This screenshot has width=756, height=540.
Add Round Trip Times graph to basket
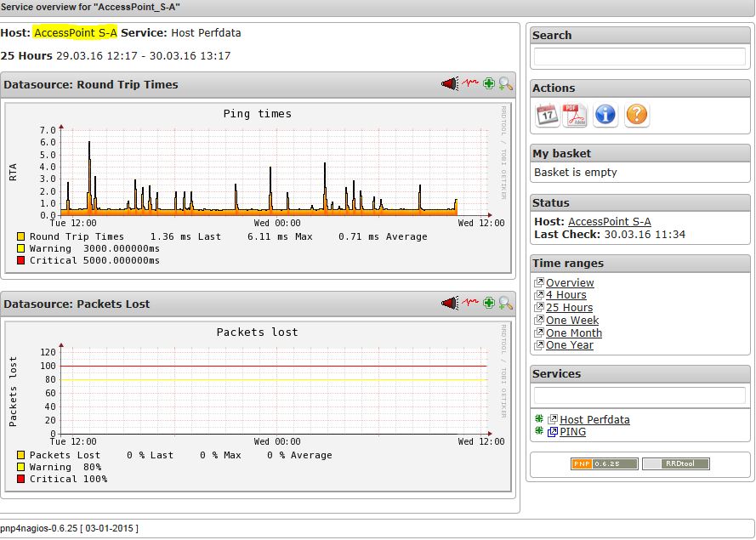(x=489, y=83)
